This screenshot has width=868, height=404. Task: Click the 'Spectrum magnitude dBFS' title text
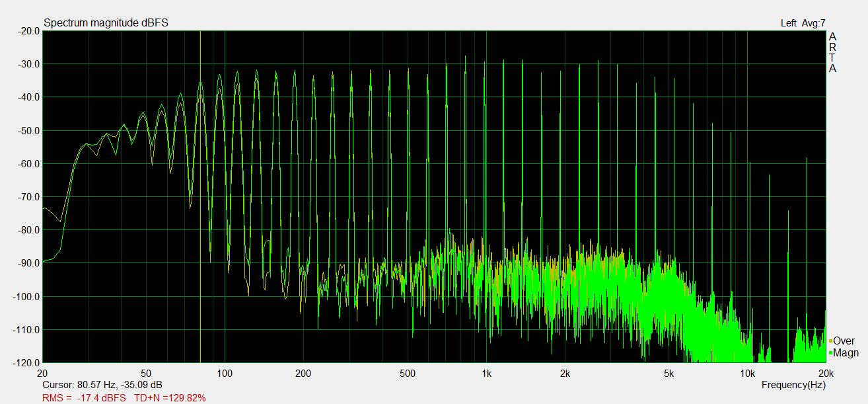[x=106, y=23]
